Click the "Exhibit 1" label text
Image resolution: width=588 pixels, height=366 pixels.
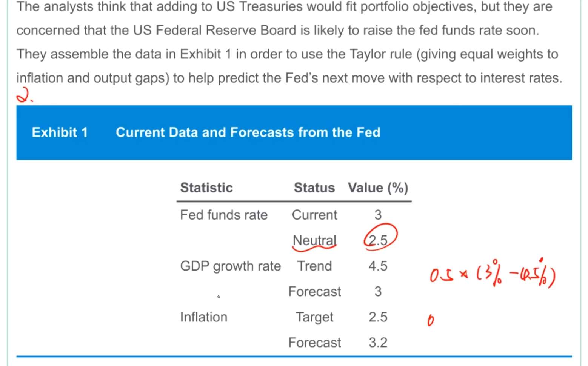pyautogui.click(x=60, y=132)
